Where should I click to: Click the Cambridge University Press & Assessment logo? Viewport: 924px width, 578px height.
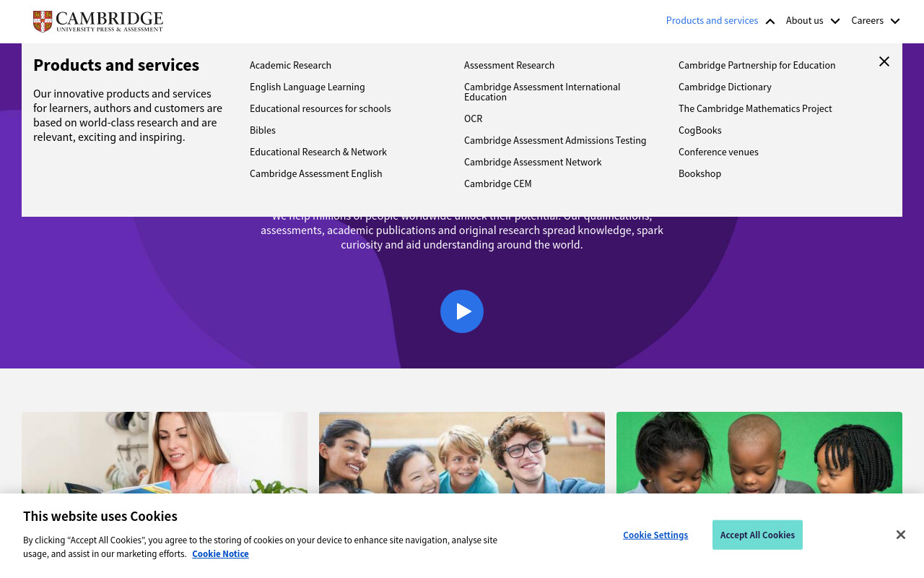(x=98, y=22)
